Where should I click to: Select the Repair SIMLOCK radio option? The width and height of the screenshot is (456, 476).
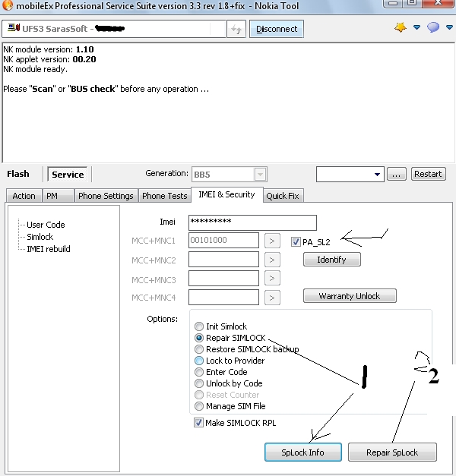click(199, 338)
